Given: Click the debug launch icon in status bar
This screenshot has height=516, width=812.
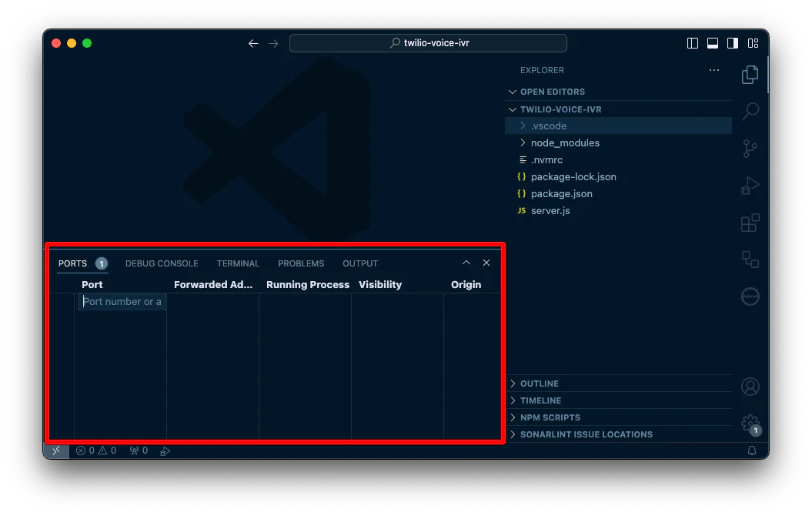Looking at the screenshot, I should (165, 451).
